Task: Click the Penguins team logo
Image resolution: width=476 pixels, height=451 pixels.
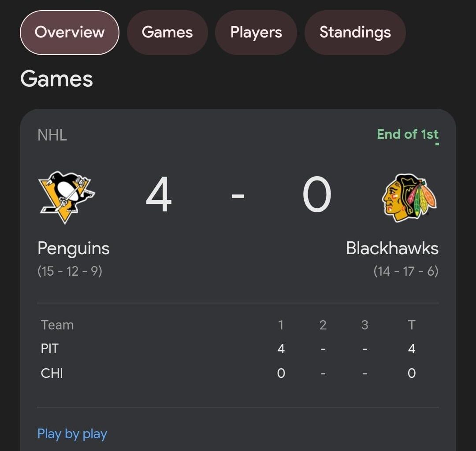Action: [67, 197]
